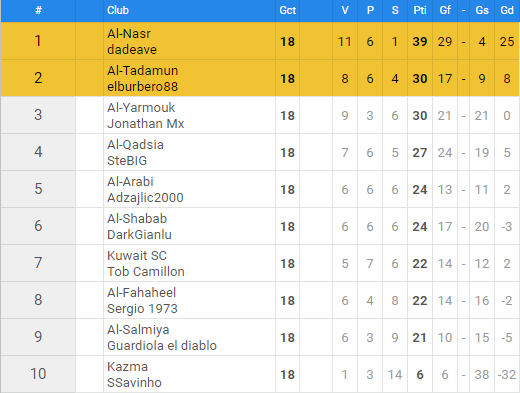This screenshot has width=520, height=393.
Task: Click Al-Tadamun's 30 points cell
Action: (x=420, y=79)
